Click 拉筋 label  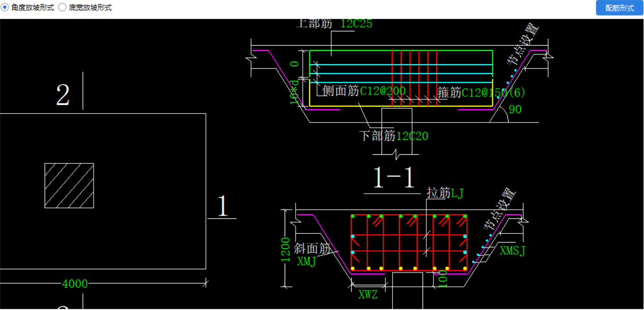coord(439,193)
